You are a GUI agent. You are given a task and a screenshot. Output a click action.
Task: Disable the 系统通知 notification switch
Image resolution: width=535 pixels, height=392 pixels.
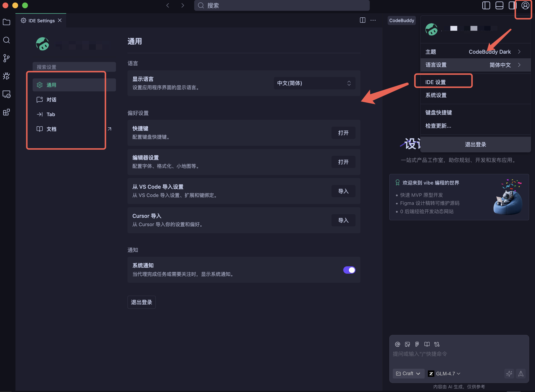[349, 270]
